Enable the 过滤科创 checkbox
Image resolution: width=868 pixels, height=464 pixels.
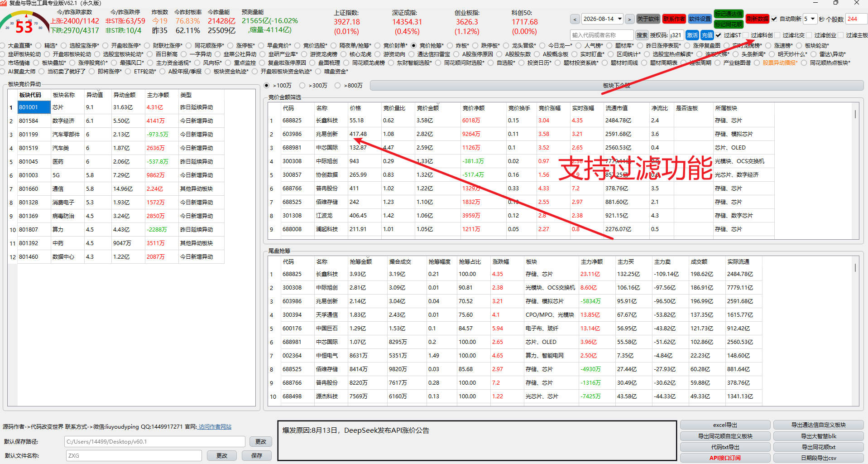(x=745, y=35)
